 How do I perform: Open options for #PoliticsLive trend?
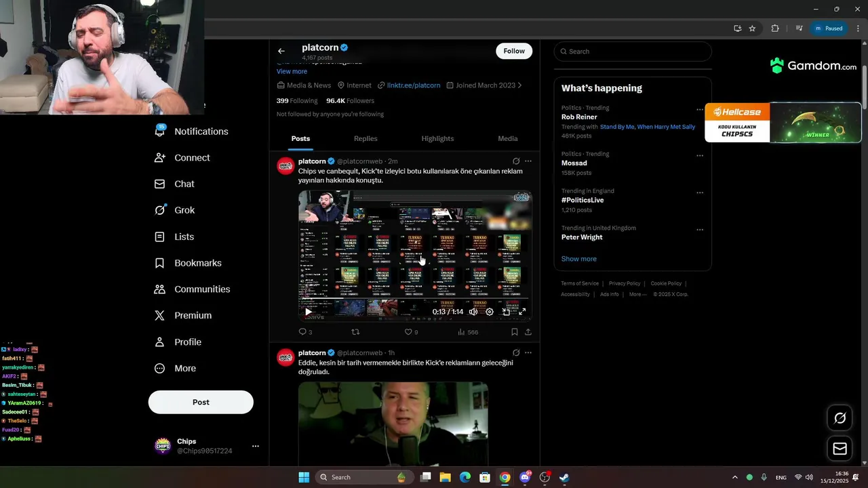coord(700,192)
